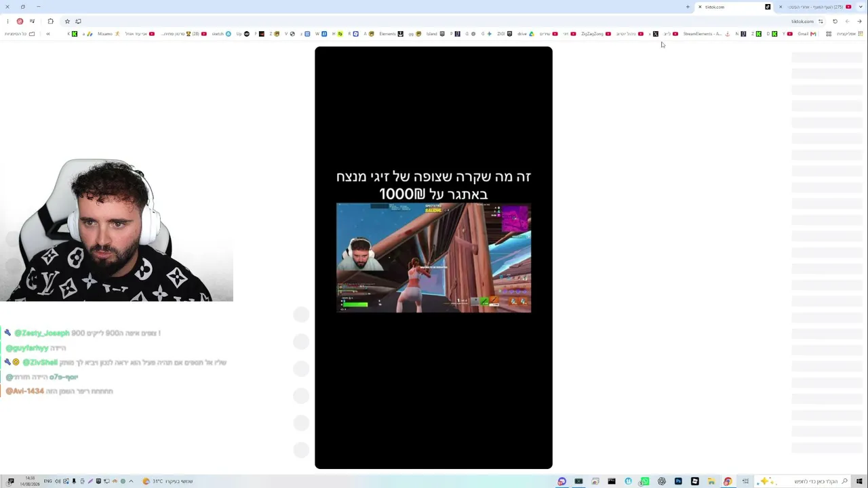Open the site information icon beside tiktok.com
This screenshot has width=868, height=488.
[821, 21]
